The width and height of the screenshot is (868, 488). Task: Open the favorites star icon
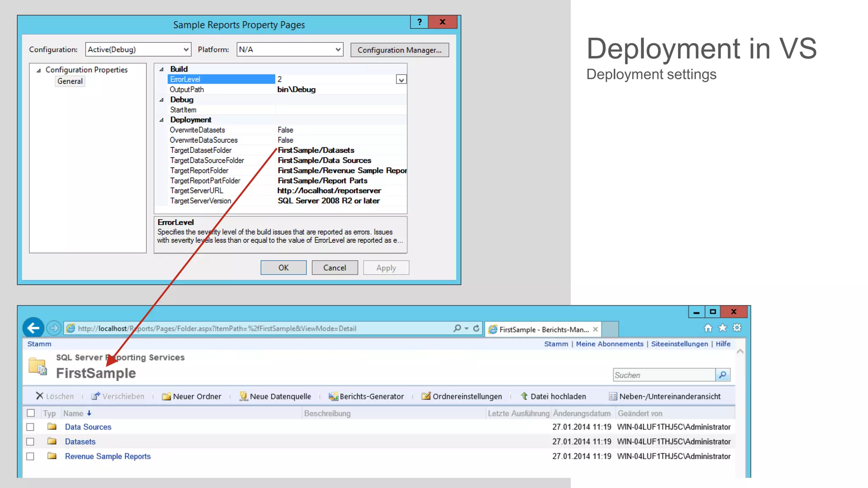tap(723, 328)
